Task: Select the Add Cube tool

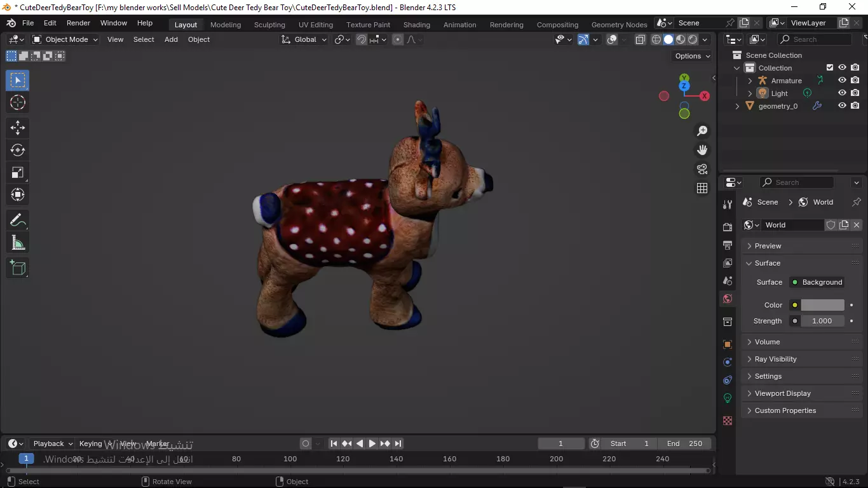Action: coord(18,268)
